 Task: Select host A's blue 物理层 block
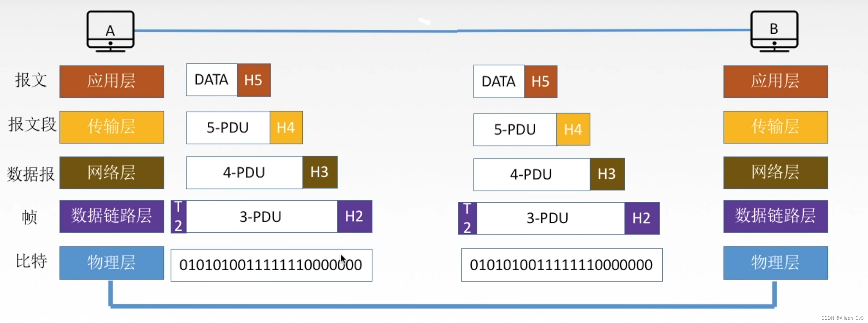(111, 263)
